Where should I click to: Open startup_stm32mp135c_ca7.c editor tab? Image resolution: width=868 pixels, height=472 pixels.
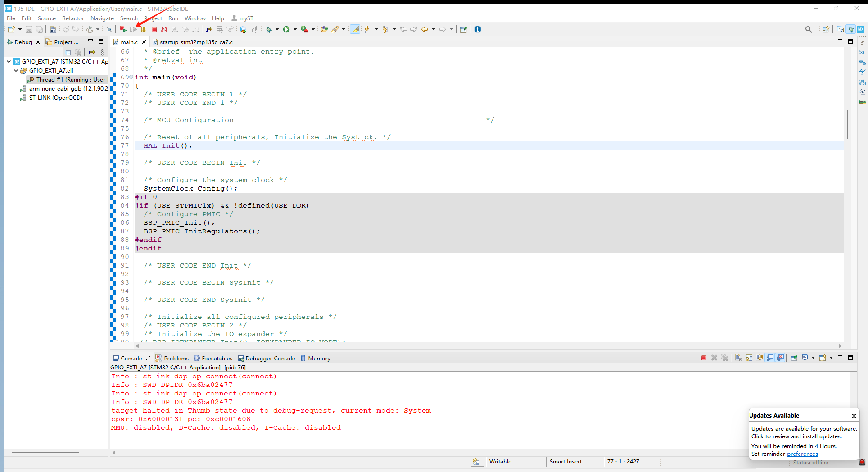(x=196, y=42)
